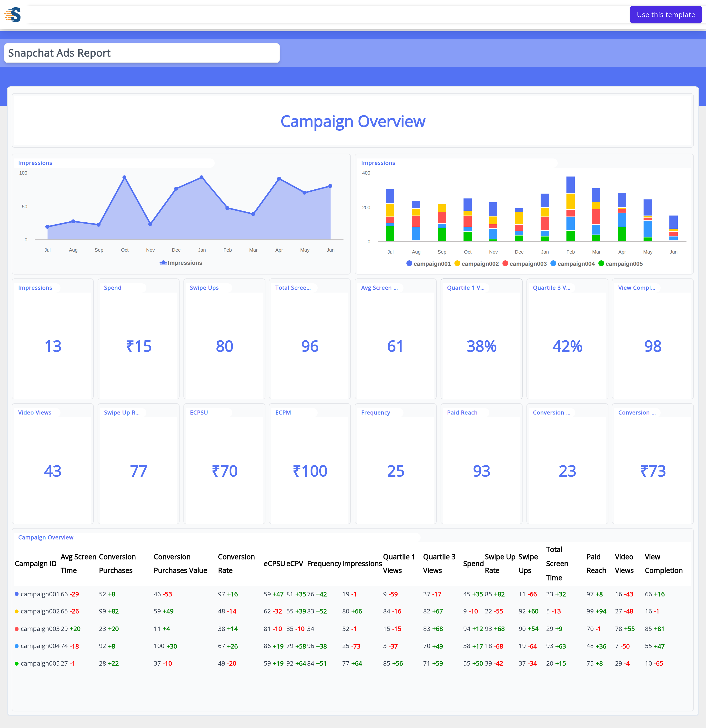The height and width of the screenshot is (728, 706).
Task: Click the campaign003 row label
Action: click(x=40, y=629)
